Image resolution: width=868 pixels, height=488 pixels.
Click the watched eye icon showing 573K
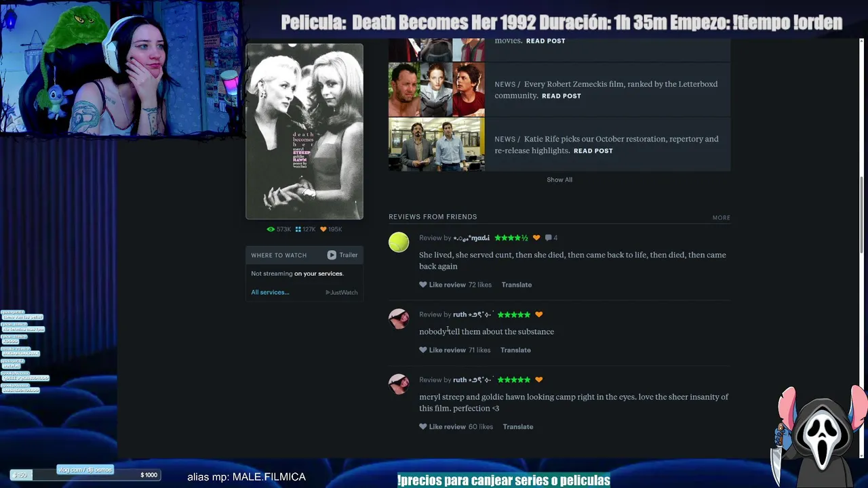pyautogui.click(x=271, y=230)
